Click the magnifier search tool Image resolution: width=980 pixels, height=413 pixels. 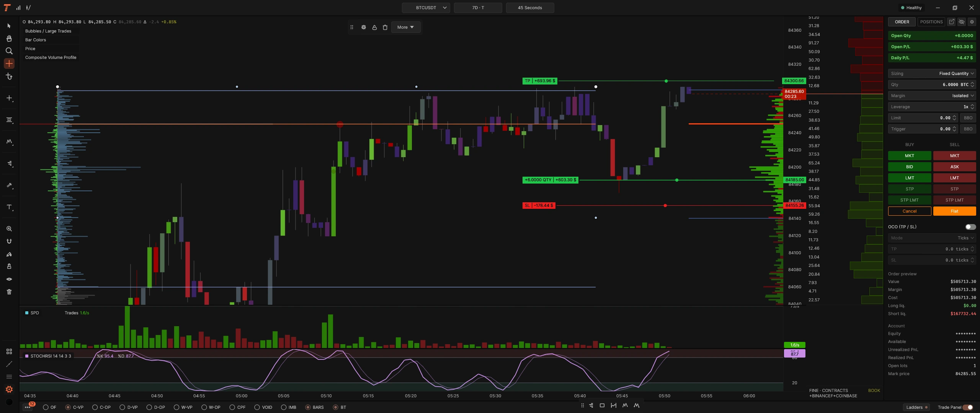pyautogui.click(x=9, y=51)
